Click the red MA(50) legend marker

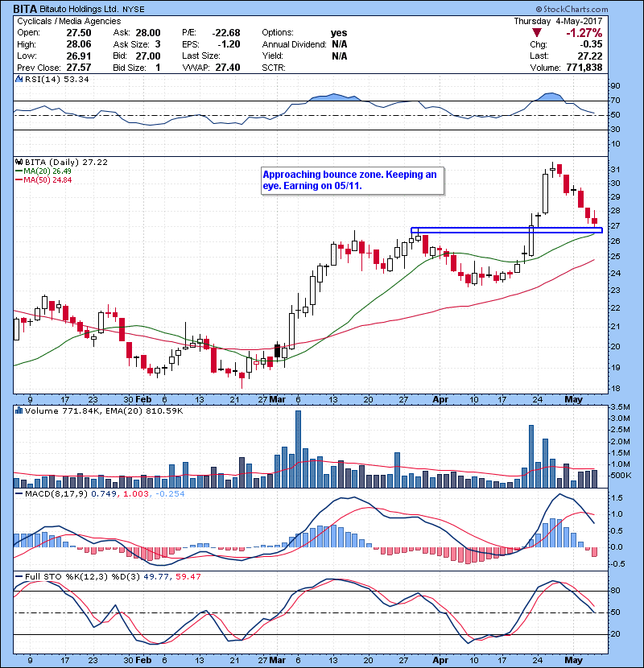coord(19,179)
